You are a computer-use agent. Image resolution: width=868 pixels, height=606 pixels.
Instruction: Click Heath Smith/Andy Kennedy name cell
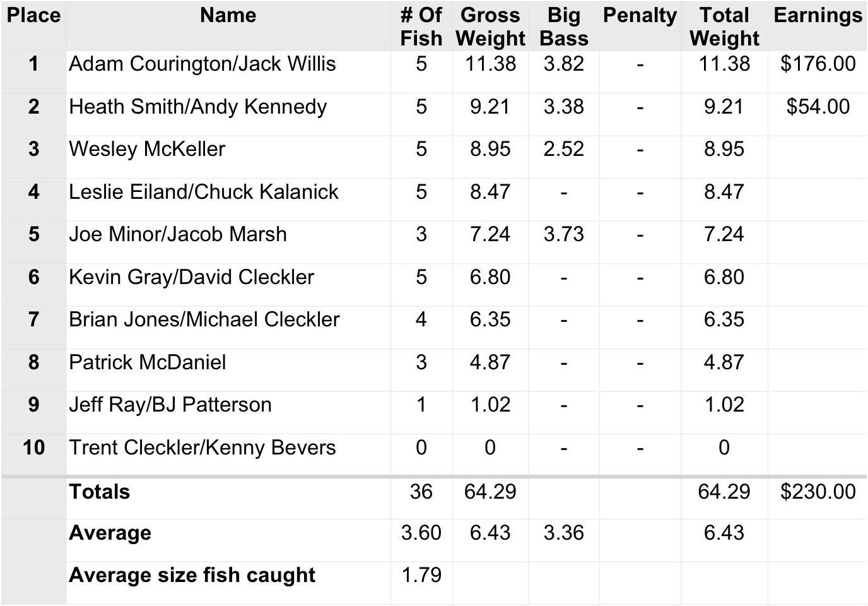[198, 107]
